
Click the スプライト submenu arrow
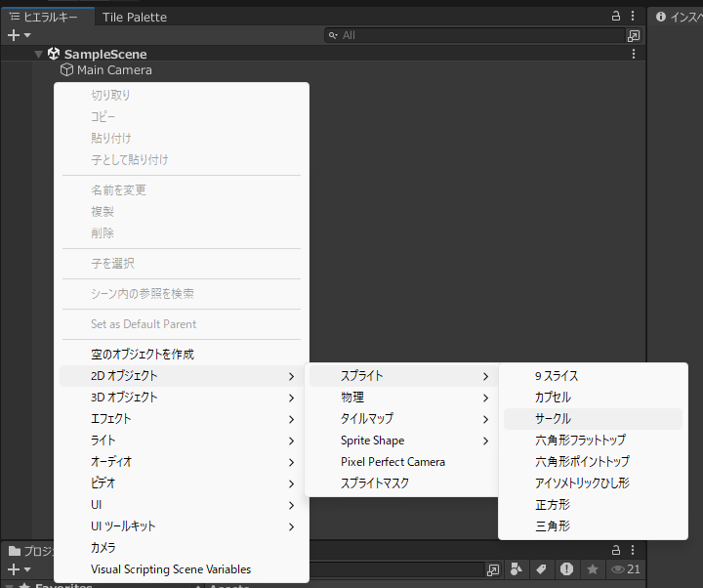coord(485,376)
